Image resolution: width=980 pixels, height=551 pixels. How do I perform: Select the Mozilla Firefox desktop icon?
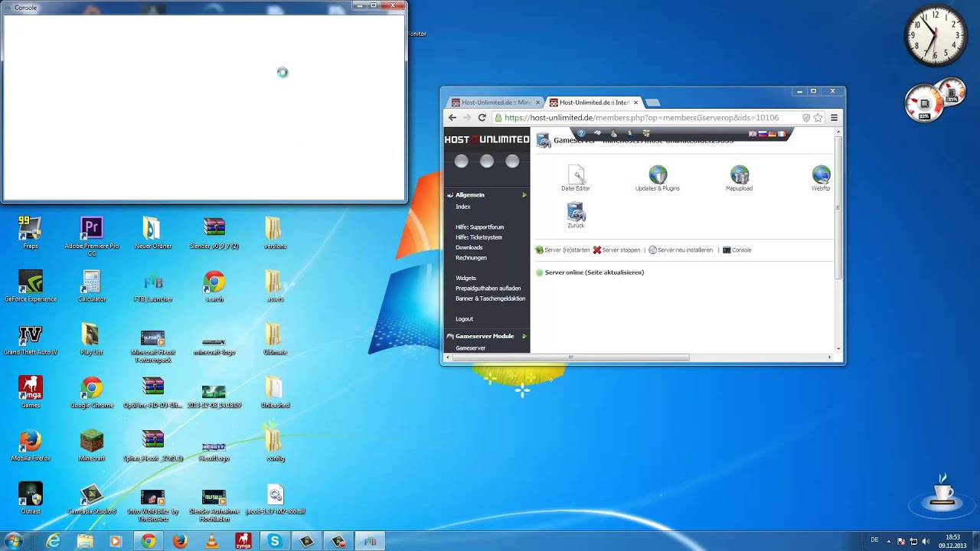pos(31,445)
